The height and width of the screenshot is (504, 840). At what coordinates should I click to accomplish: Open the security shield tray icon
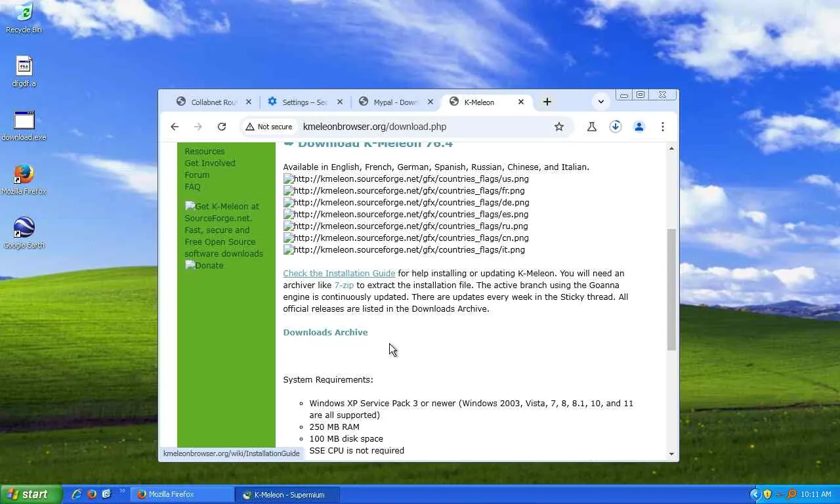[x=767, y=495]
